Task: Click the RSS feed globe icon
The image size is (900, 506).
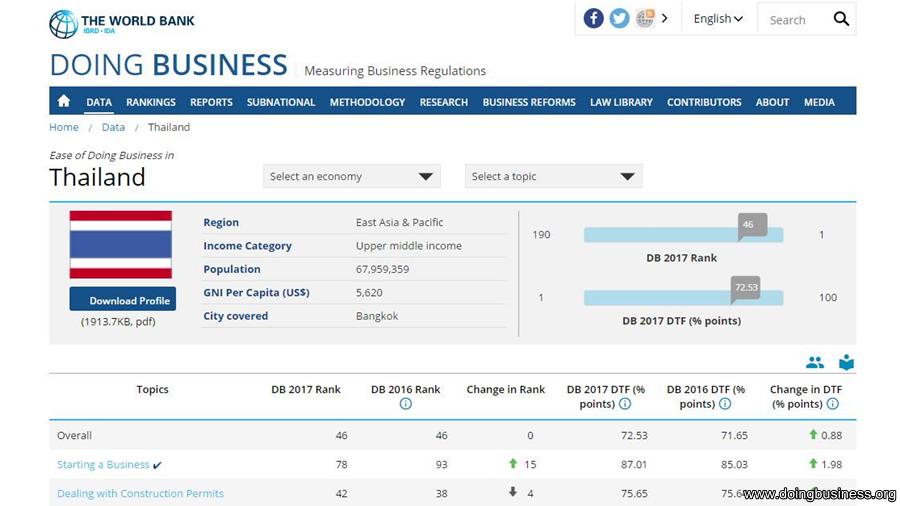Action: point(645,18)
